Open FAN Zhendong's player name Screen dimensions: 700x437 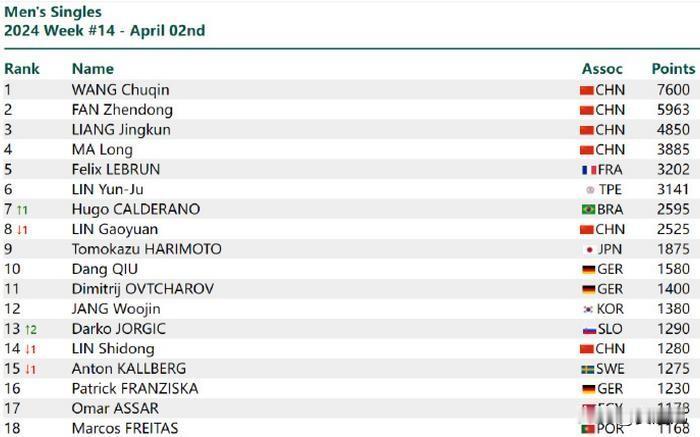point(122,110)
